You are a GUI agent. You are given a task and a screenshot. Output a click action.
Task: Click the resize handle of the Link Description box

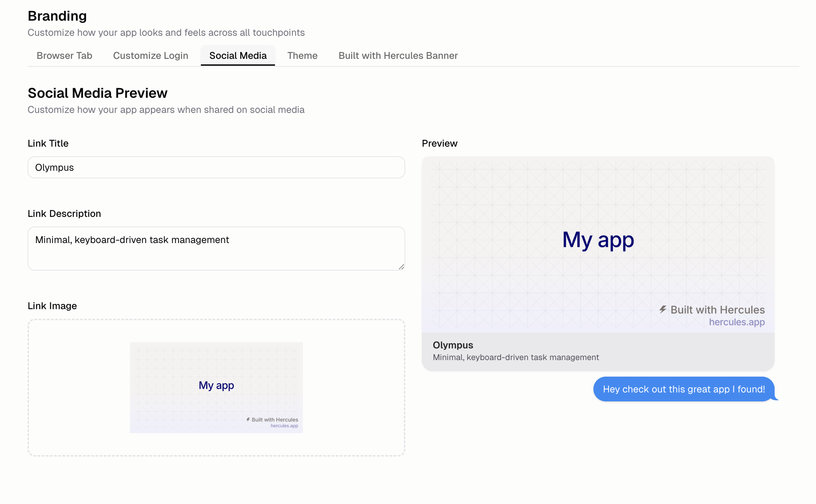pos(401,266)
